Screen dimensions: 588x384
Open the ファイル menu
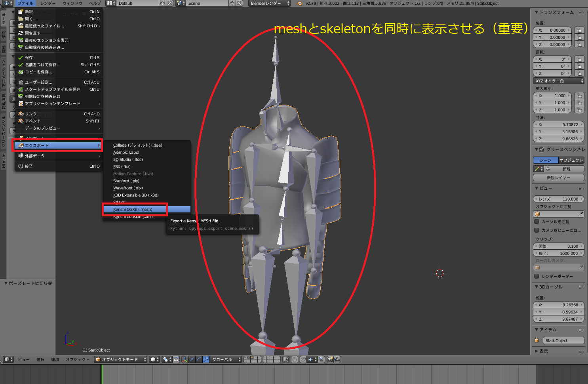25,3
